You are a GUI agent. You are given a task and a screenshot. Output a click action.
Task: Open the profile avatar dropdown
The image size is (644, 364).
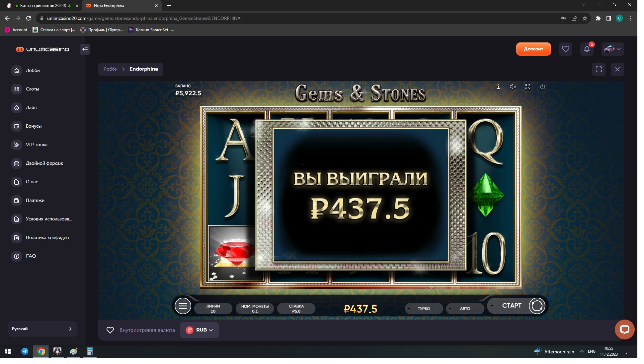[x=612, y=49]
